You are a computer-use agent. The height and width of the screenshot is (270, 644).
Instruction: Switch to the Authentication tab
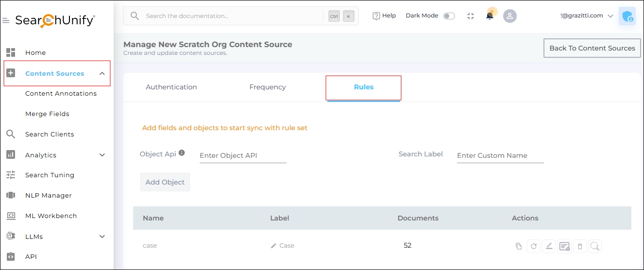pos(171,87)
